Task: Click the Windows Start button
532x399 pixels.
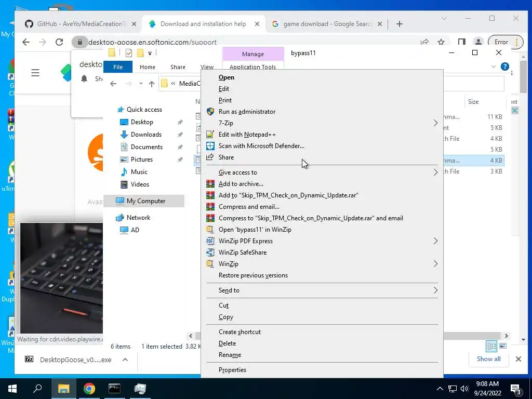Action: pos(12,389)
